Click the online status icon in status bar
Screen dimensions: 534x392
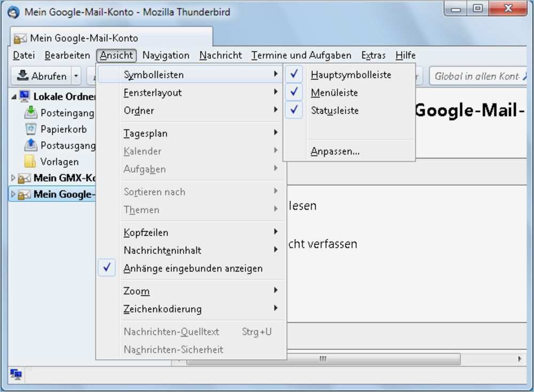tap(15, 374)
